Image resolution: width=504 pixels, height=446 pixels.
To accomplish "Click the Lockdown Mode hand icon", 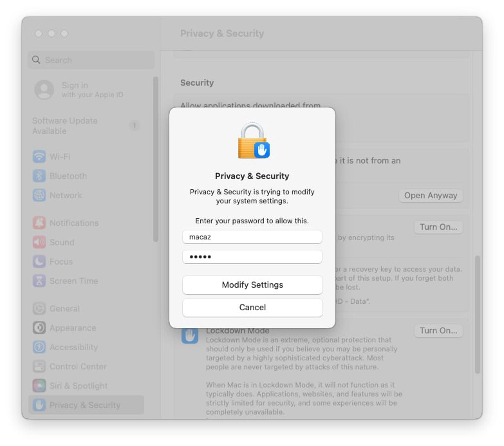I will click(189, 335).
